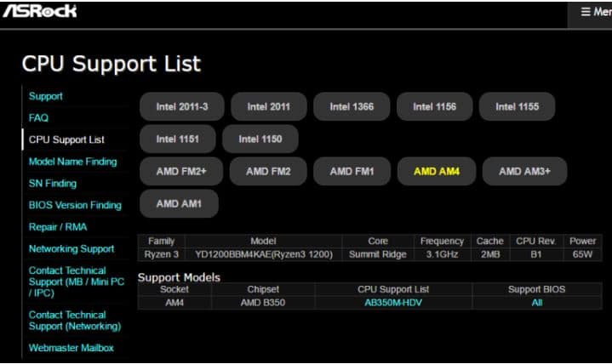612x364 pixels.
Task: Click the AM4 socket table cell
Action: 174,303
